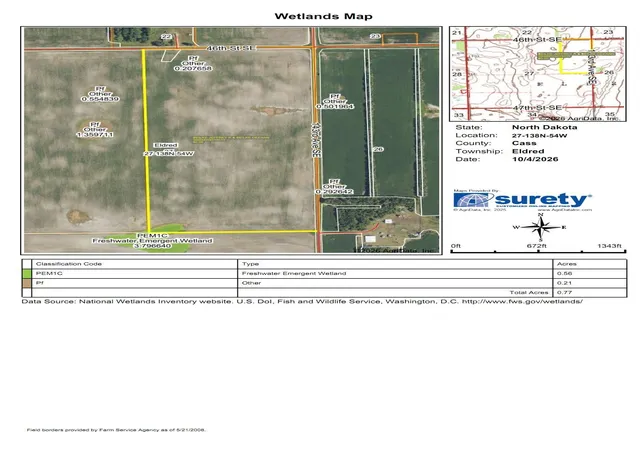
Task: Click the 46th-St-SE label on the aerial map
Action: pyautogui.click(x=231, y=48)
